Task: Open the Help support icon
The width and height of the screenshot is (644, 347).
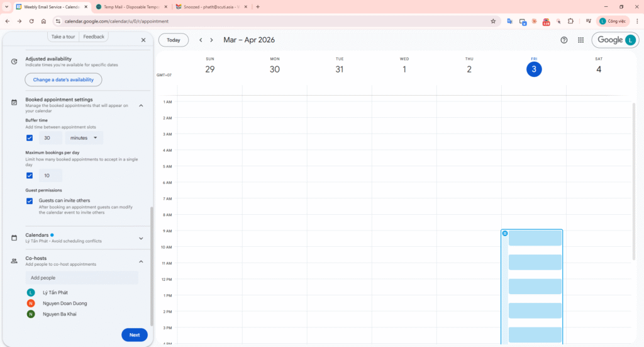Action: click(x=564, y=40)
